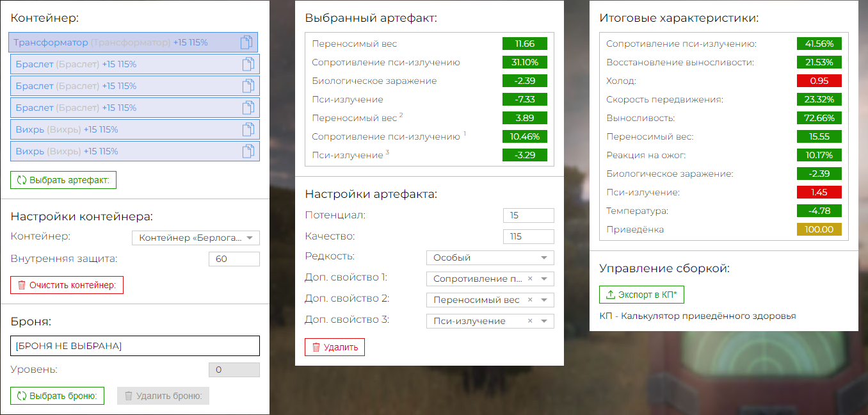Click the 11.66 Переносимый вес value
Image resolution: width=868 pixels, height=415 pixels.
525,44
